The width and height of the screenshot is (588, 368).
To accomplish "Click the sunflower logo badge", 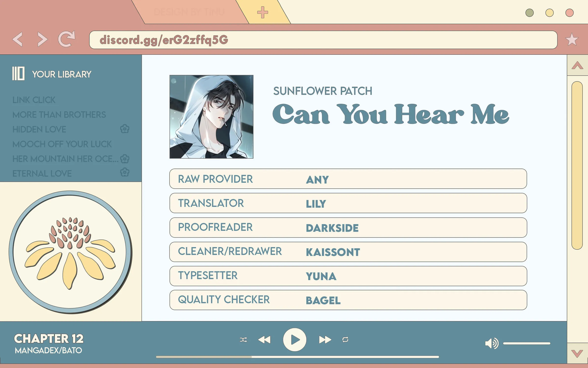I will [70, 252].
